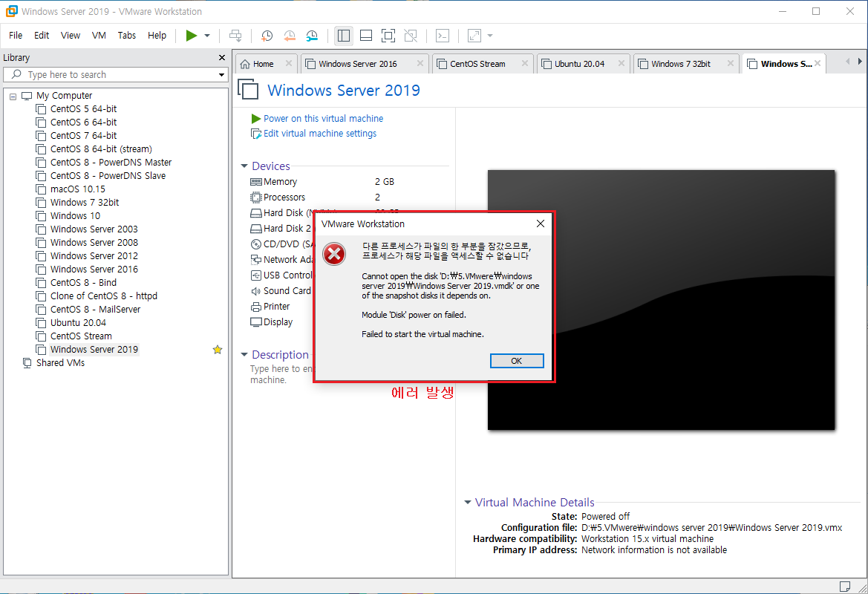
Task: Open the library search dropdown arrow
Action: pos(221,75)
